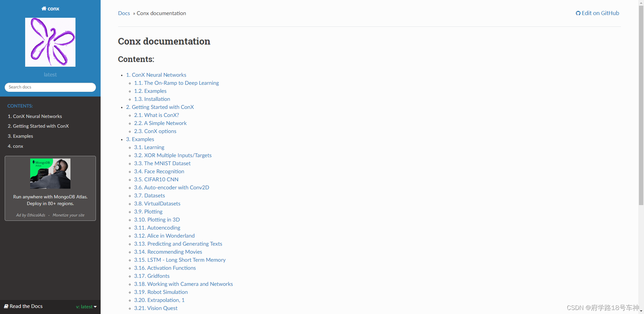Open 1.2. Examples link

(x=150, y=91)
